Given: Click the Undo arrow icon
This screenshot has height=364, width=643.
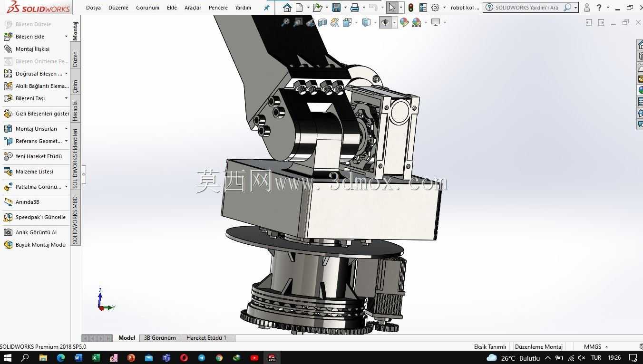Looking at the screenshot, I should tap(373, 8).
